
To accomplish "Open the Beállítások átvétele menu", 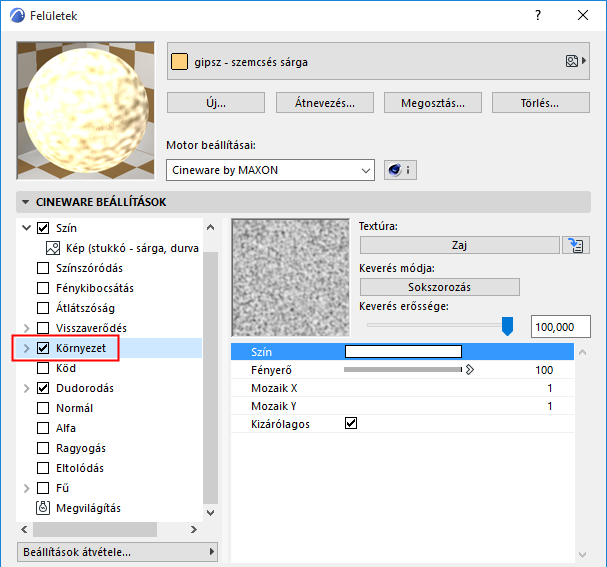I will tap(117, 552).
